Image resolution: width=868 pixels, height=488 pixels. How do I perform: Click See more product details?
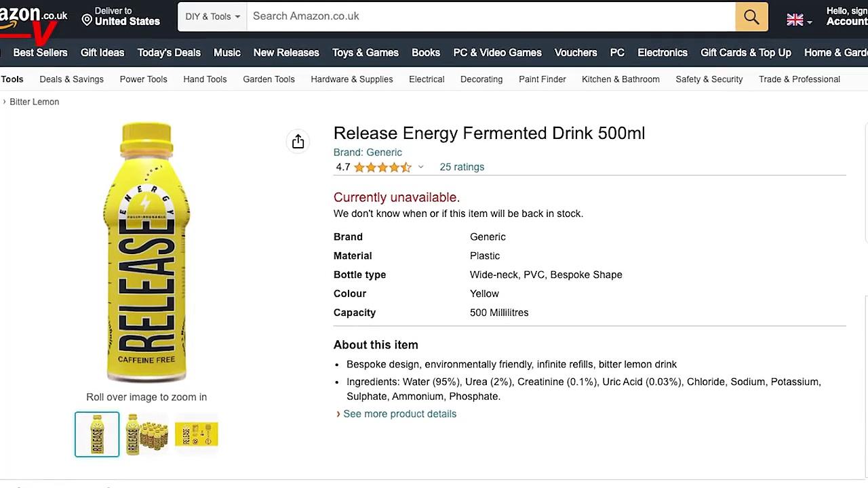coord(400,413)
